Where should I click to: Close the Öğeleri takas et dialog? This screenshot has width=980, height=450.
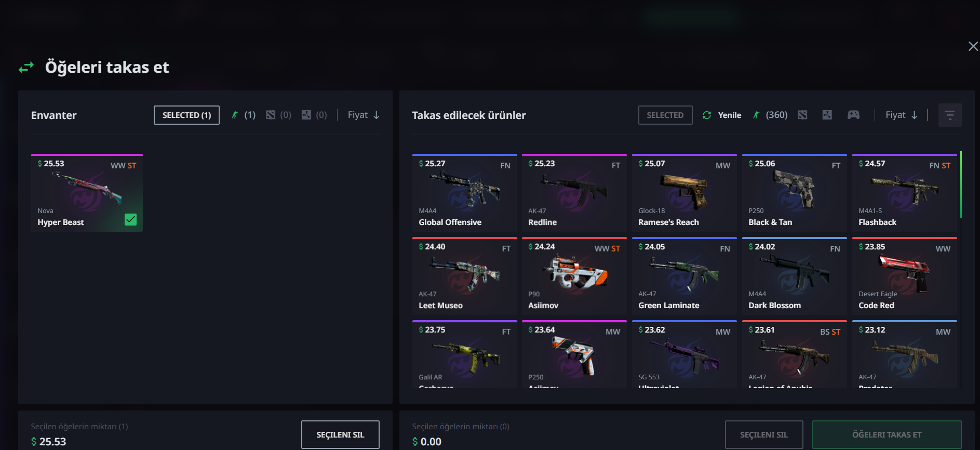(973, 46)
